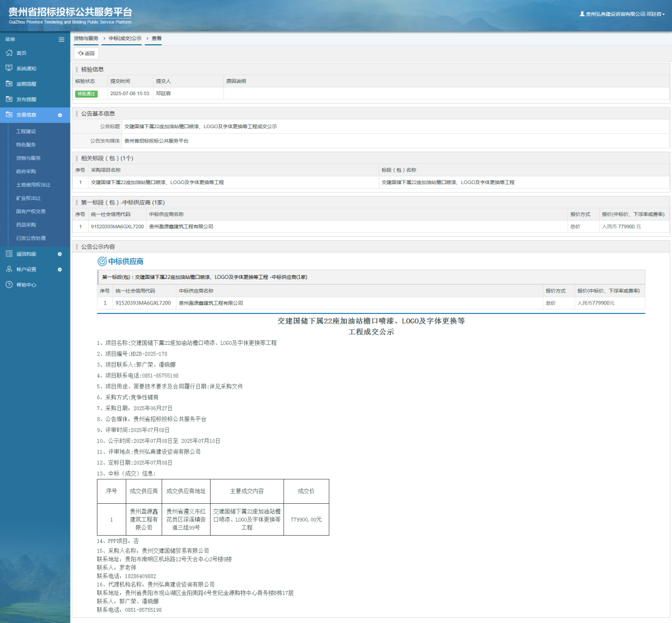
Task: Click the 相关标段（包）(1个) header
Action: point(107,158)
